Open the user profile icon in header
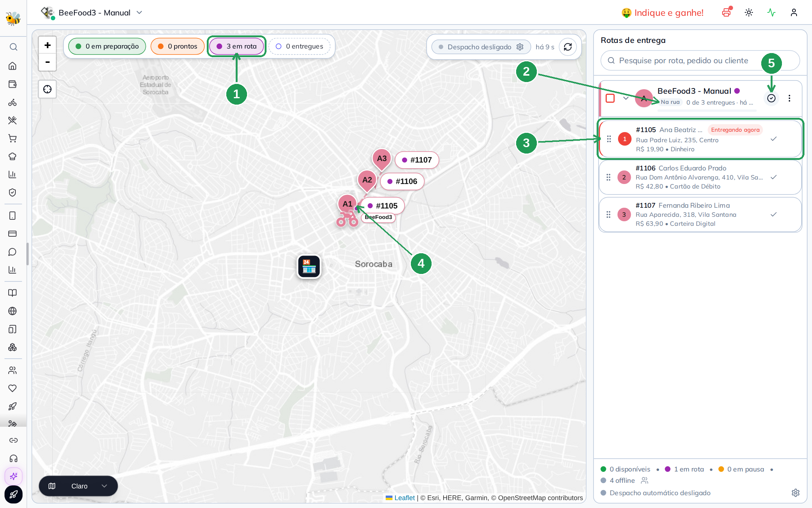Image resolution: width=812 pixels, height=508 pixels. point(794,12)
